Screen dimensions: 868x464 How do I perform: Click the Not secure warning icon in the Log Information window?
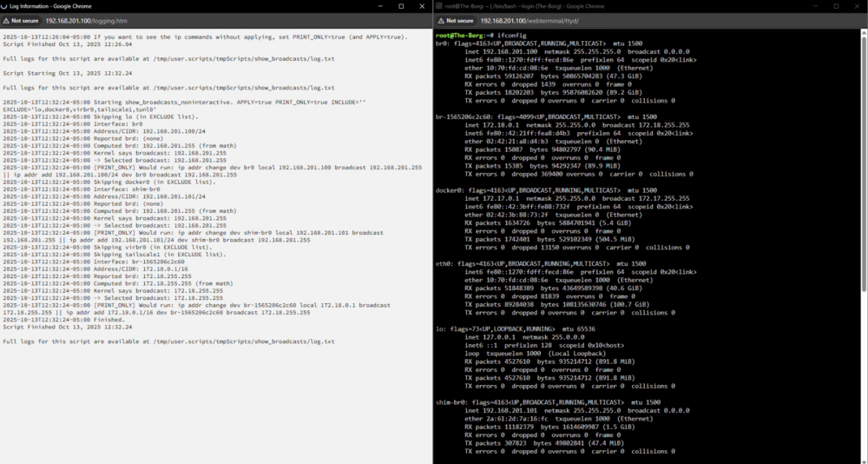[6, 21]
